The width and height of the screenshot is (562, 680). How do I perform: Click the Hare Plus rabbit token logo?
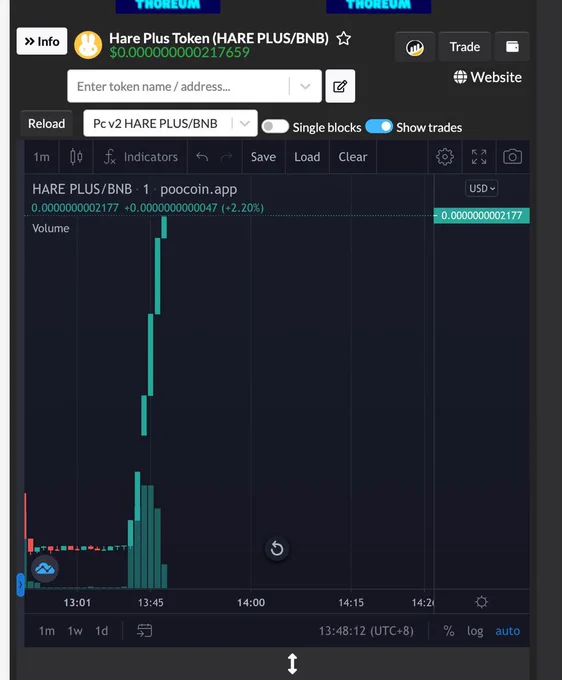[88, 45]
